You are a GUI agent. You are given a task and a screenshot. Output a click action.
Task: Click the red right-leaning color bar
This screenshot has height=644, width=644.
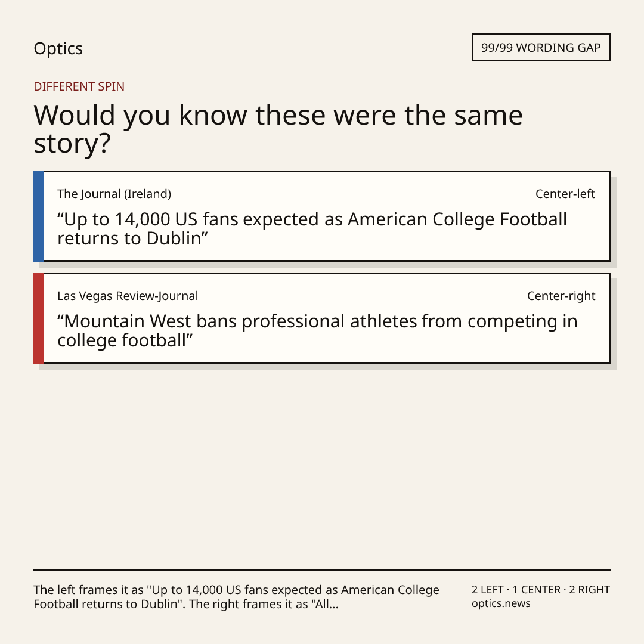[39, 318]
